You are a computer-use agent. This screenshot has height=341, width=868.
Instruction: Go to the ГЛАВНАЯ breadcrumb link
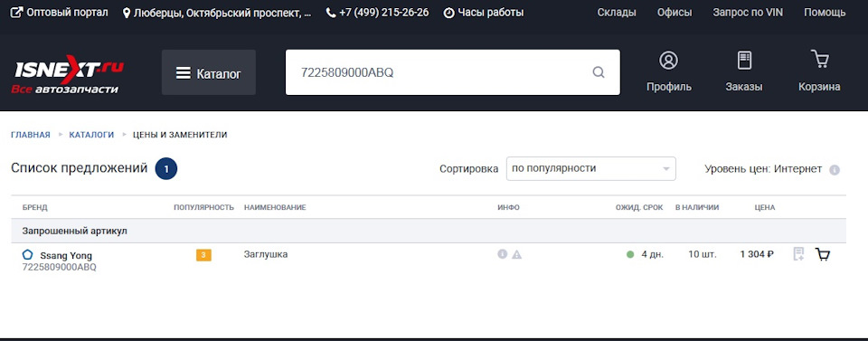(x=31, y=135)
